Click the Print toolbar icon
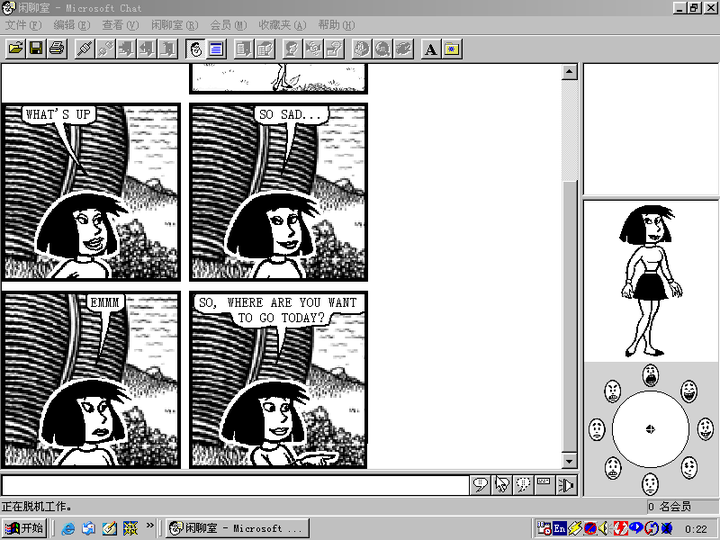 click(57, 48)
